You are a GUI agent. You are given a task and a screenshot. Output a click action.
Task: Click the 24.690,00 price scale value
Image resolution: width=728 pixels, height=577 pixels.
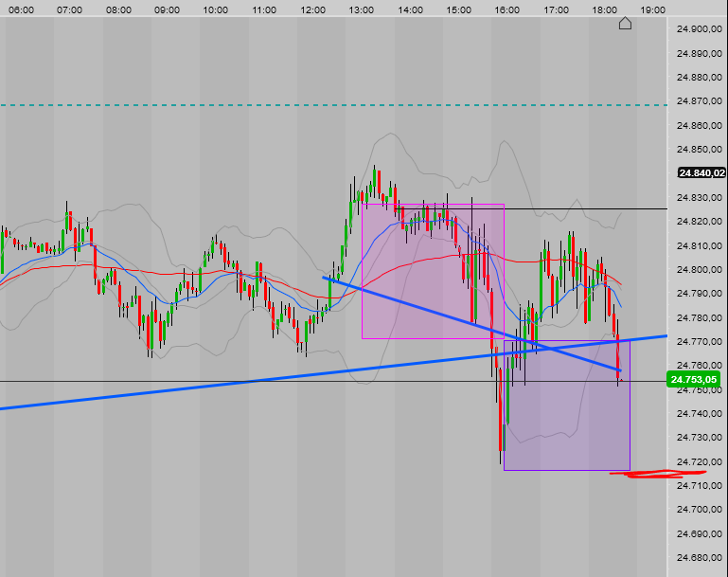click(700, 533)
